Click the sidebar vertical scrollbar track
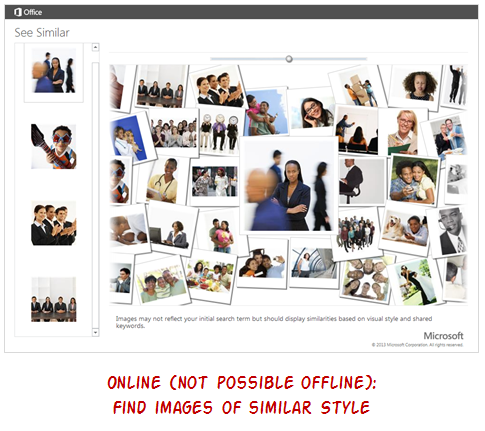The width and height of the screenshot is (485, 431). coord(95,190)
